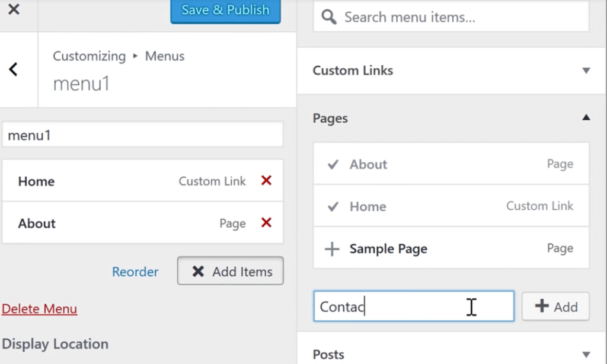607x364 pixels.
Task: Click the menu1 panel title
Action: [81, 84]
